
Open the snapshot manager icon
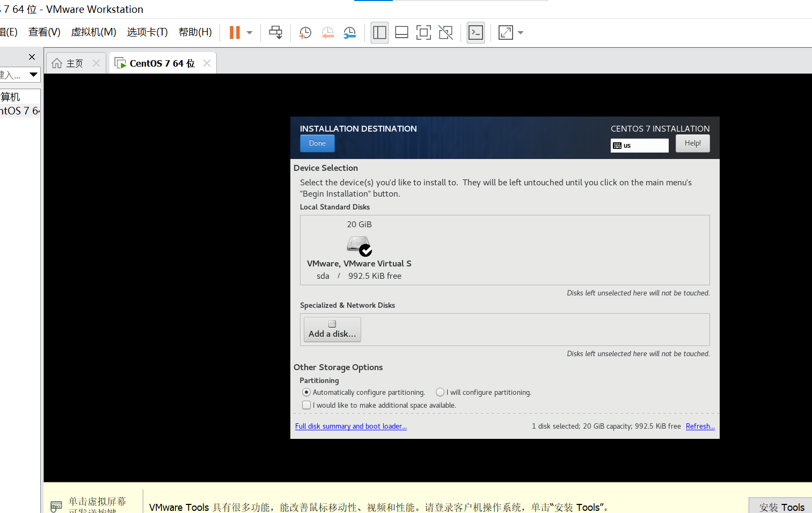[349, 33]
